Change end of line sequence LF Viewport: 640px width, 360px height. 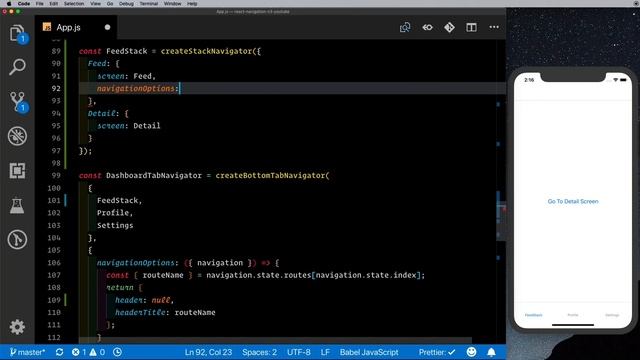pyautogui.click(x=325, y=352)
